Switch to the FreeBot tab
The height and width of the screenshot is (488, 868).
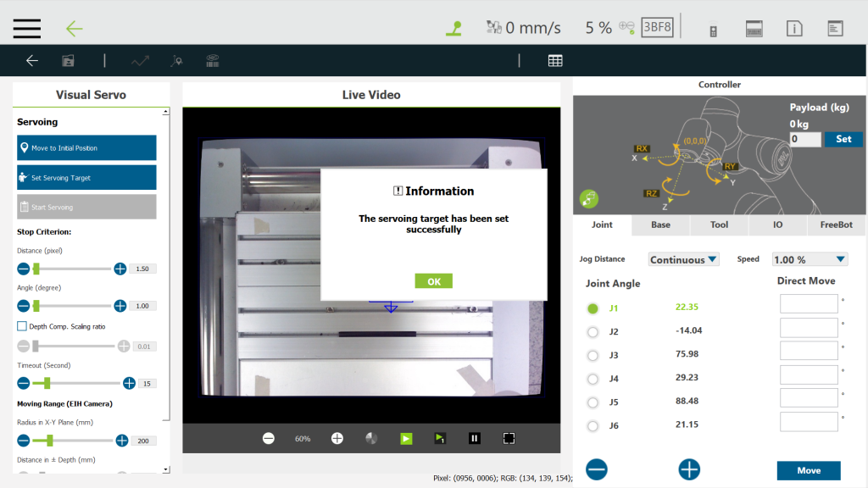(837, 225)
